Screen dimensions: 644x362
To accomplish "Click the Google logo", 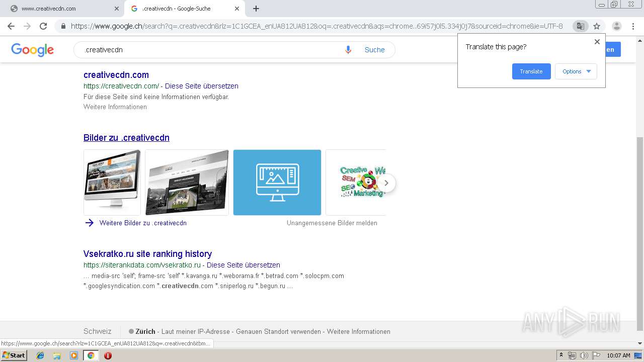I will (32, 50).
